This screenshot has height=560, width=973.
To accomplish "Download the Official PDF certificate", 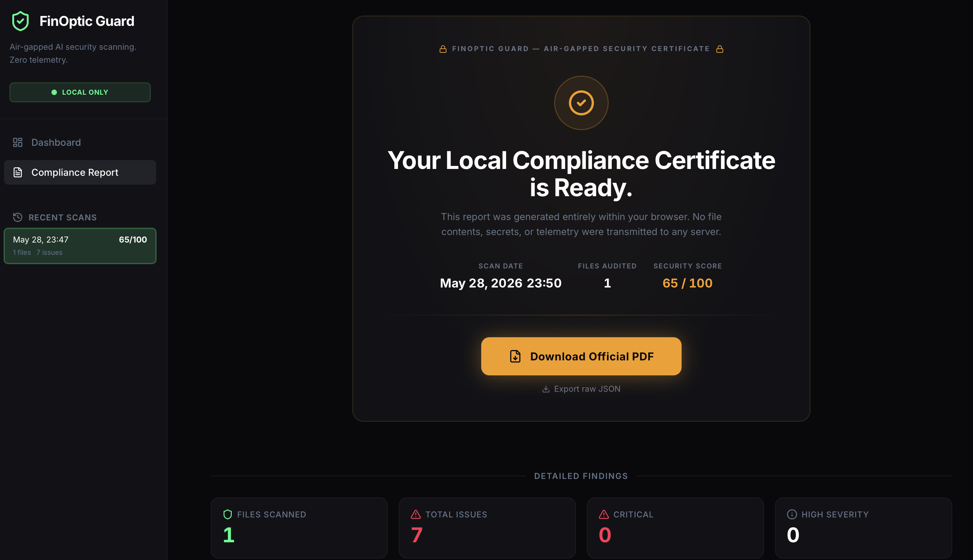I will pyautogui.click(x=581, y=356).
